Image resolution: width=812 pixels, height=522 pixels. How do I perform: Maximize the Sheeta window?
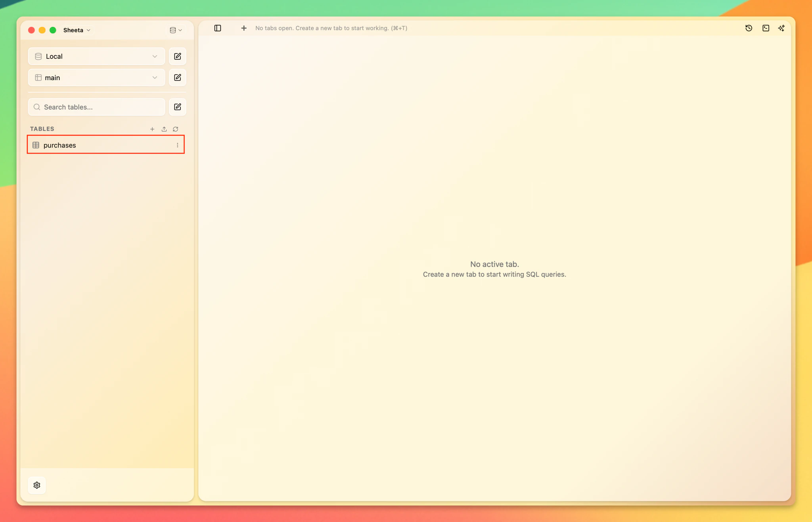53,30
